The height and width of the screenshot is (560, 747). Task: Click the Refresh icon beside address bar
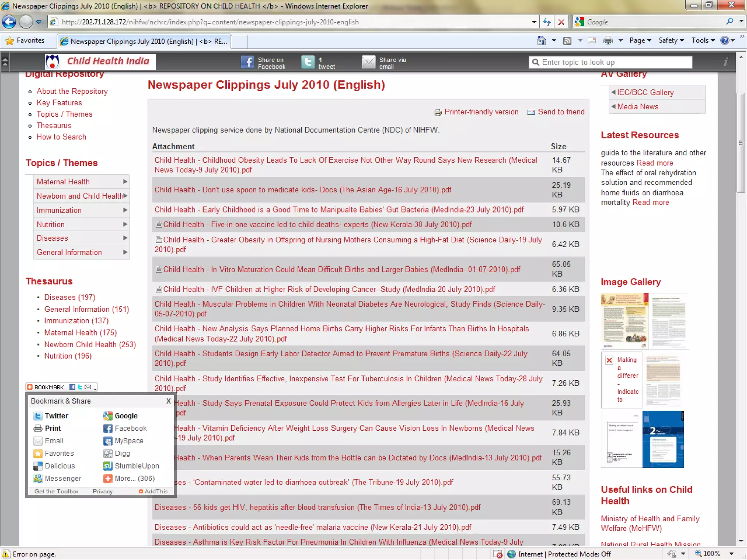tap(546, 22)
